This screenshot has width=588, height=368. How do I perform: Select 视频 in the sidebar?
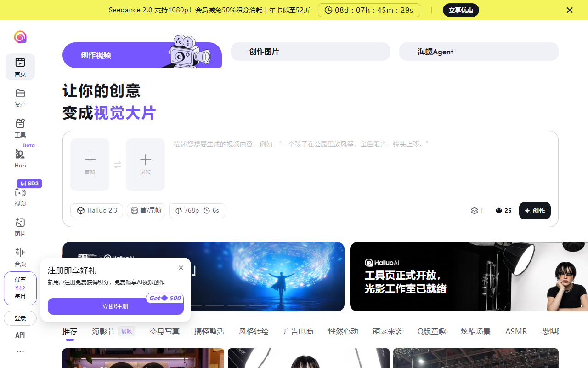tap(20, 196)
